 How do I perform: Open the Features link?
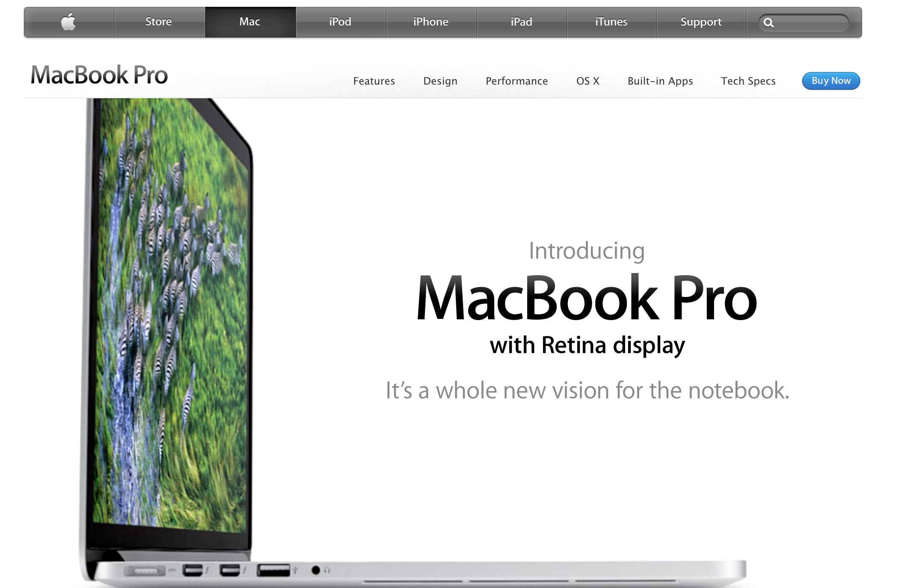pyautogui.click(x=374, y=81)
